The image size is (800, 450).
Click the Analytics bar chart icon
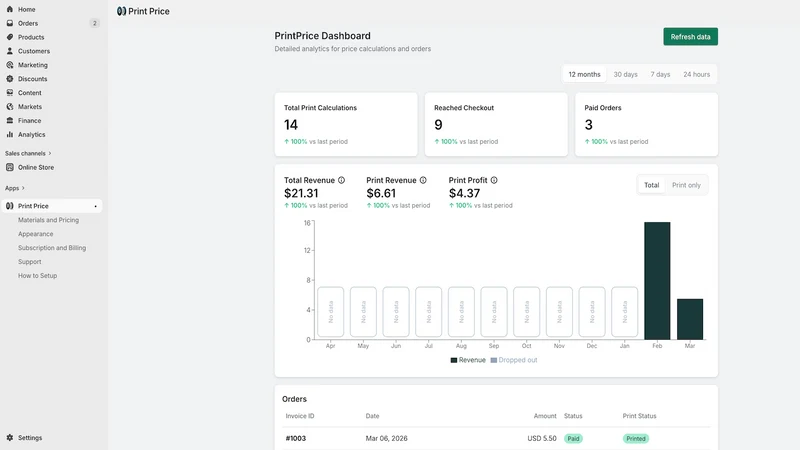(x=10, y=134)
